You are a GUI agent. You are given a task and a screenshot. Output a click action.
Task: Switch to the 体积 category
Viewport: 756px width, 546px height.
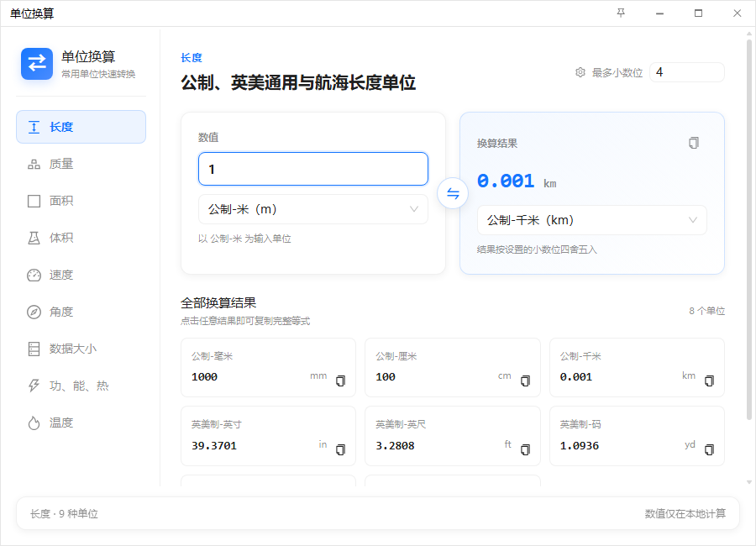click(81, 238)
